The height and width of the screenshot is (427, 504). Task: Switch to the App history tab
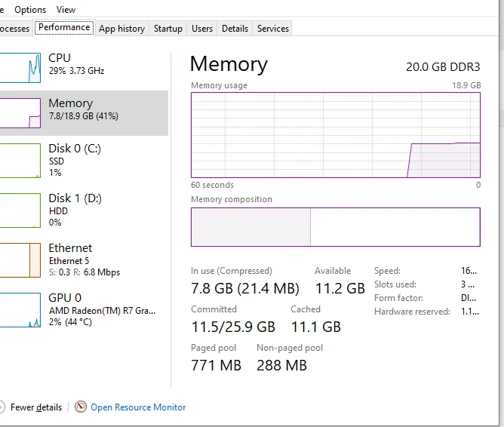point(121,29)
